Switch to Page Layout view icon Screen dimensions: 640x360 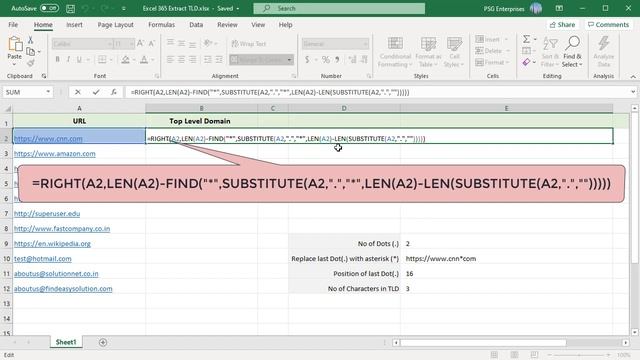(514, 355)
